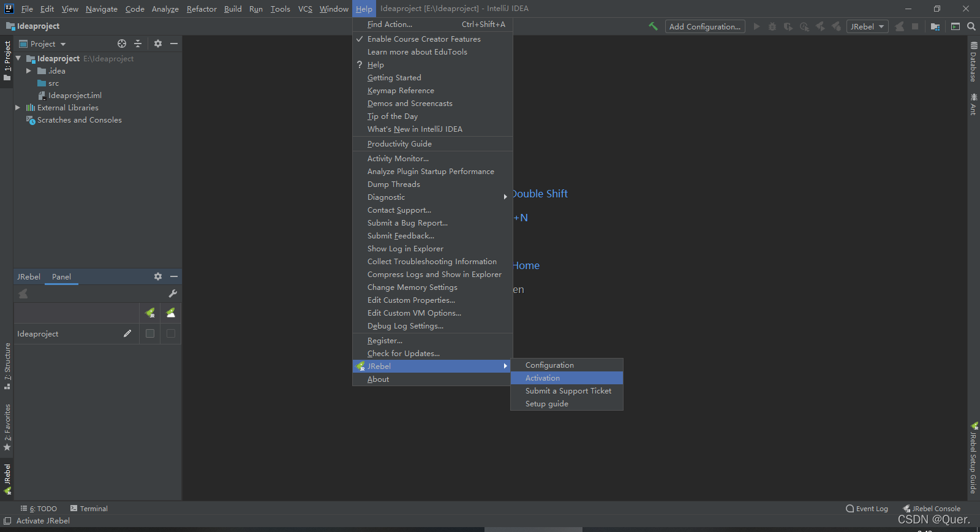Screen dimensions: 980x532
Task: Open the Refactor menu
Action: 202,9
